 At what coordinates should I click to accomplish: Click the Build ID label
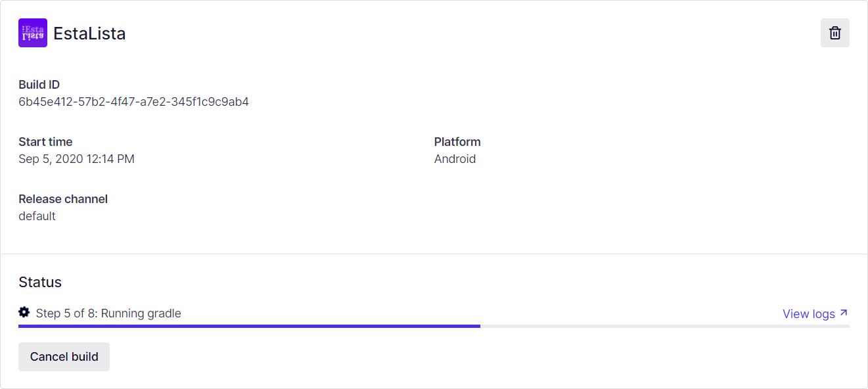click(39, 85)
